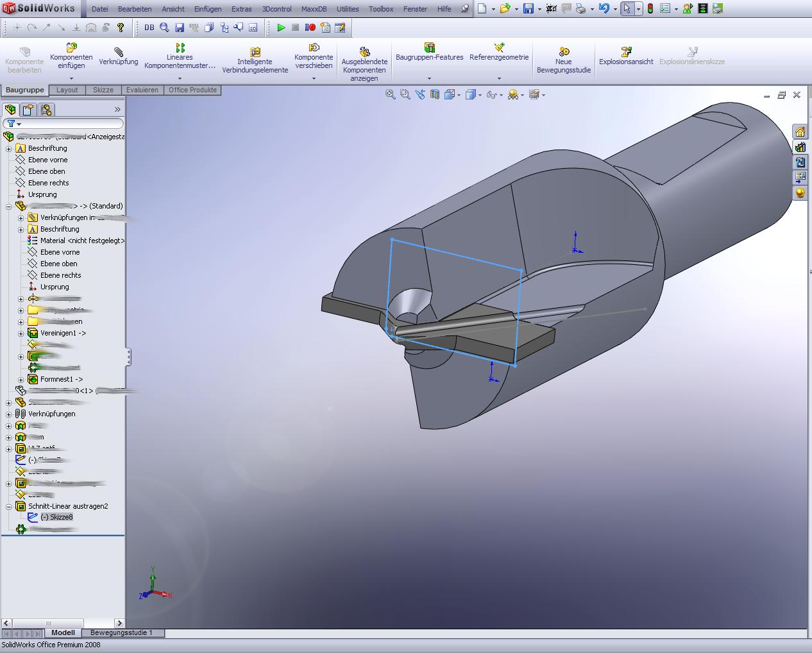Click Material <nicht festgelegt> entry
Screen dimensions: 812x653
point(82,241)
